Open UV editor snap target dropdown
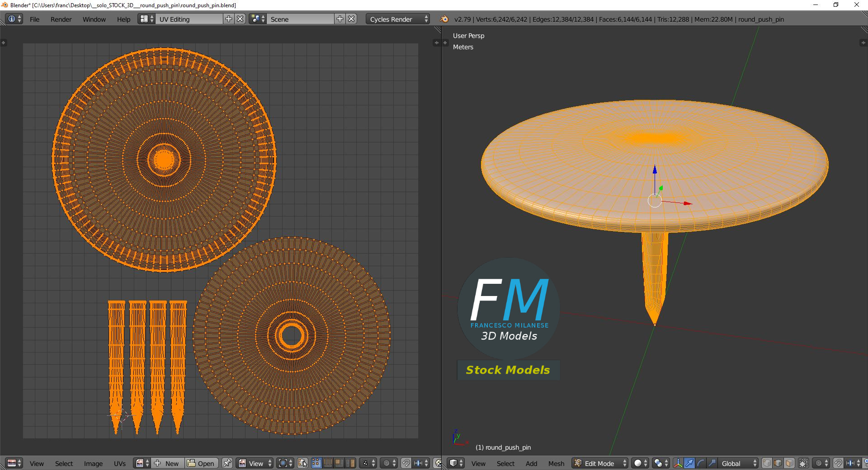868x470 pixels. tap(420, 463)
